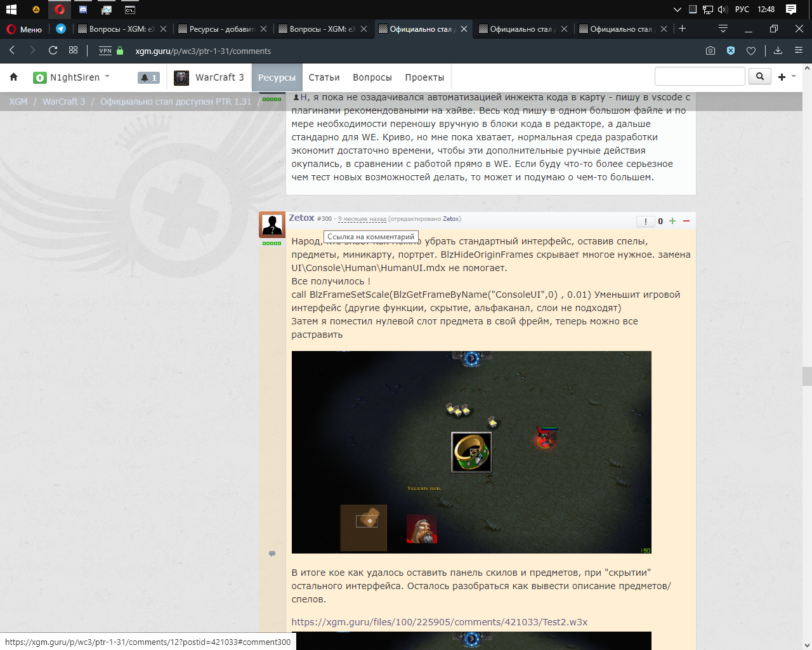The height and width of the screenshot is (650, 812).
Task: Switch to Ресурсы - добавить tab
Action: (216, 29)
